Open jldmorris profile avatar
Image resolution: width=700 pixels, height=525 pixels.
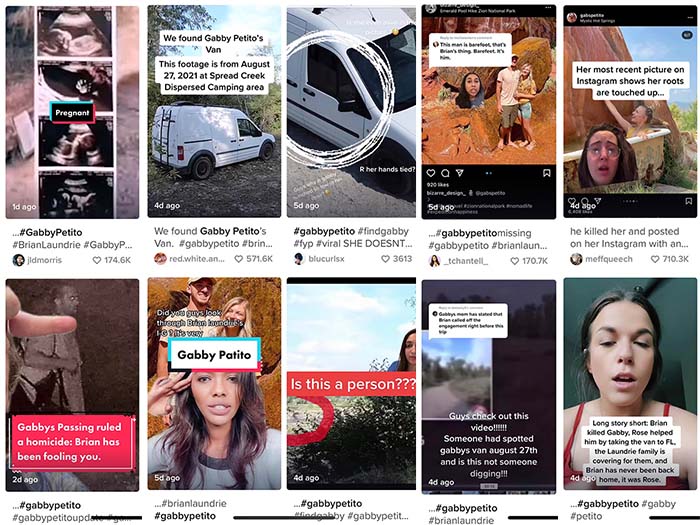[18, 260]
